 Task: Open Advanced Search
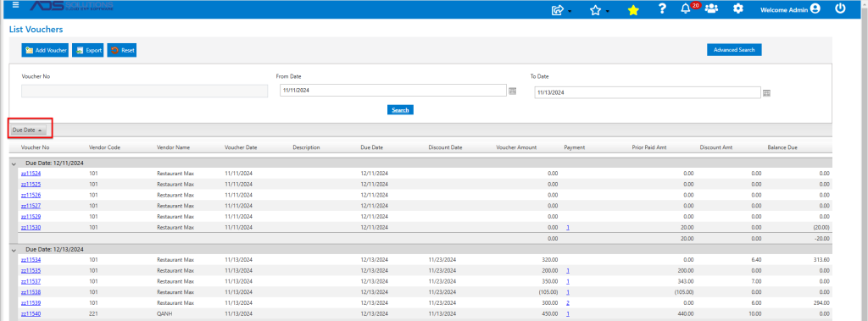tap(734, 50)
